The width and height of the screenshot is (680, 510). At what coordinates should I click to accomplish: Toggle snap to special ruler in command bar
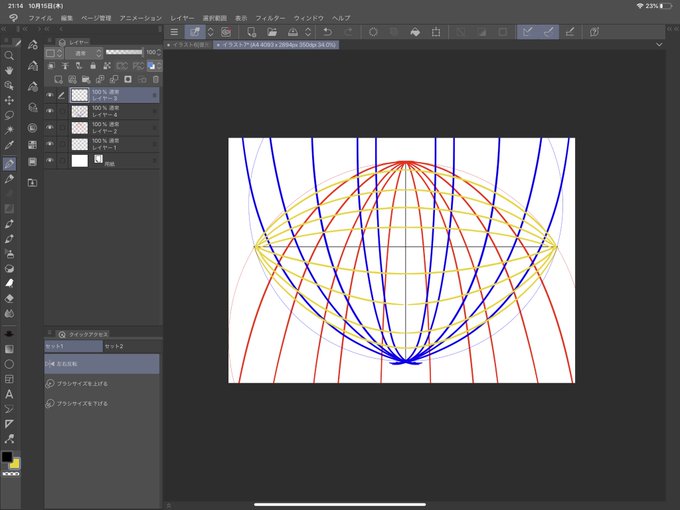549,32
